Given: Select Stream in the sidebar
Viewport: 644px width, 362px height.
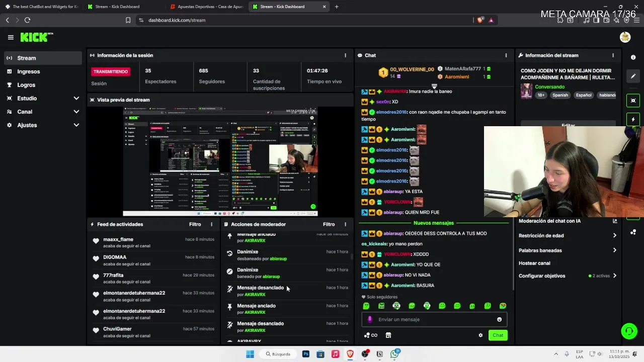Looking at the screenshot, I should (x=42, y=58).
